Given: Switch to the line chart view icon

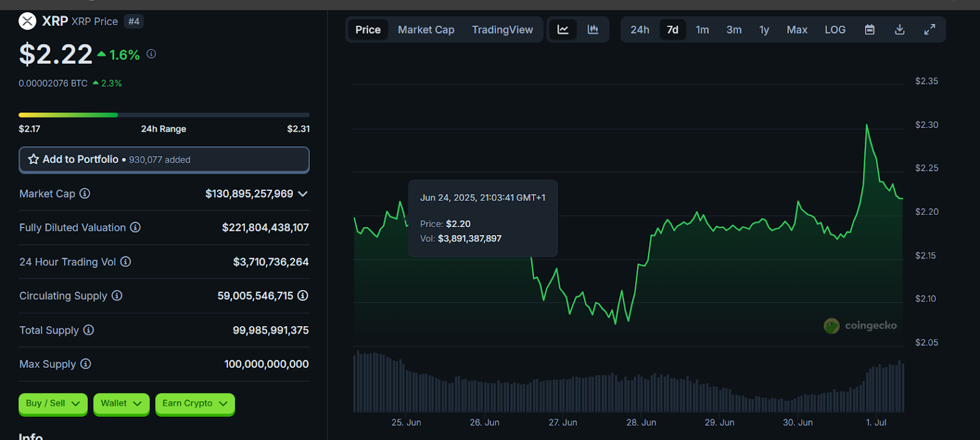Looking at the screenshot, I should pos(563,29).
